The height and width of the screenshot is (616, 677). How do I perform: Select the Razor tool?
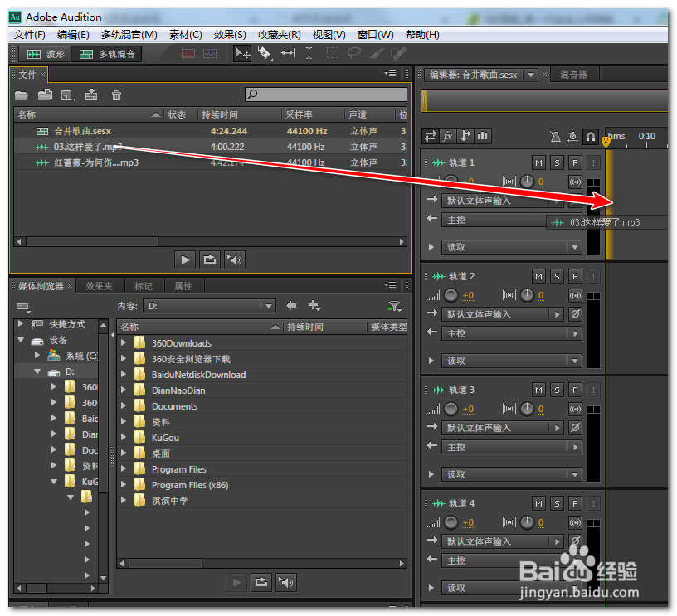(x=264, y=54)
